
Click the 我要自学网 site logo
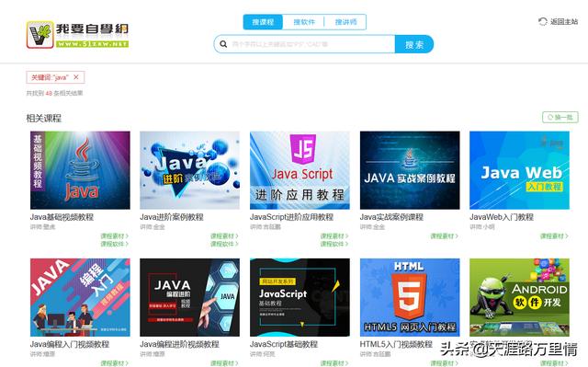(x=77, y=35)
